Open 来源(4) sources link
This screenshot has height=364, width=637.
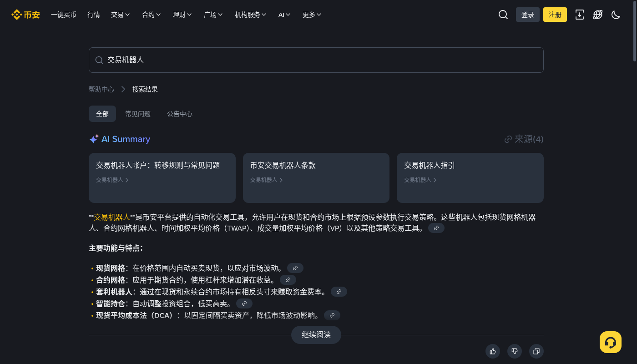tap(524, 139)
